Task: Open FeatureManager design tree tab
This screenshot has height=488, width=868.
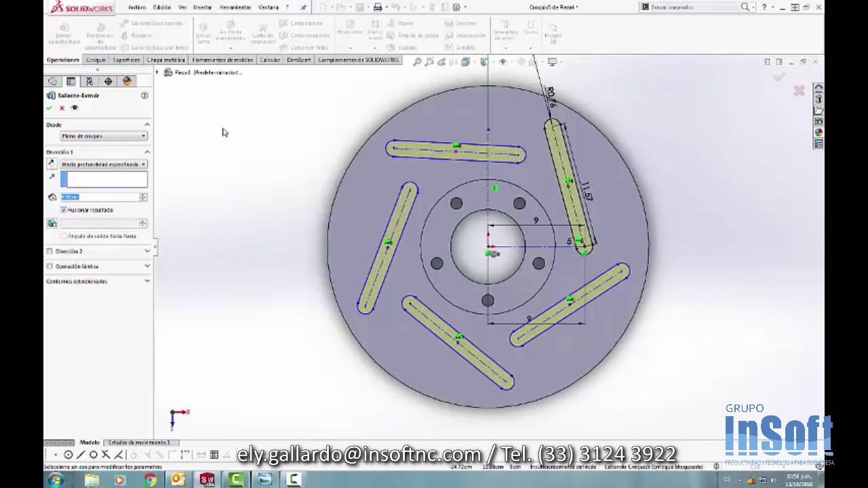Action: point(52,81)
